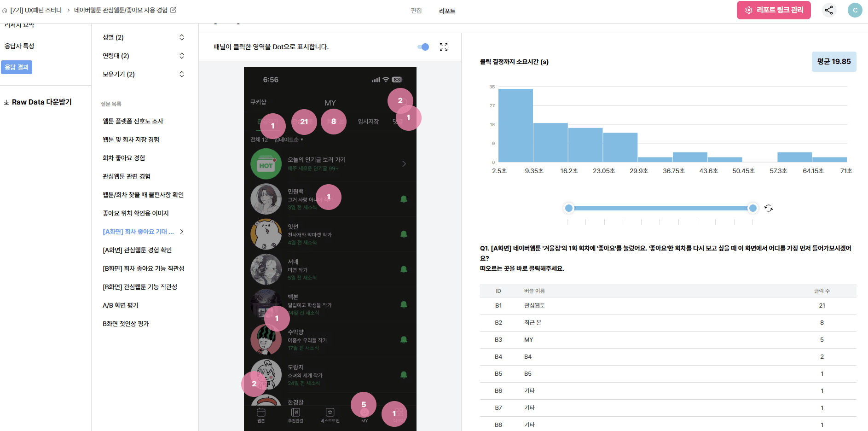Click edit-title icon next to project name
Viewport: 868px width, 431px height.
(x=173, y=10)
